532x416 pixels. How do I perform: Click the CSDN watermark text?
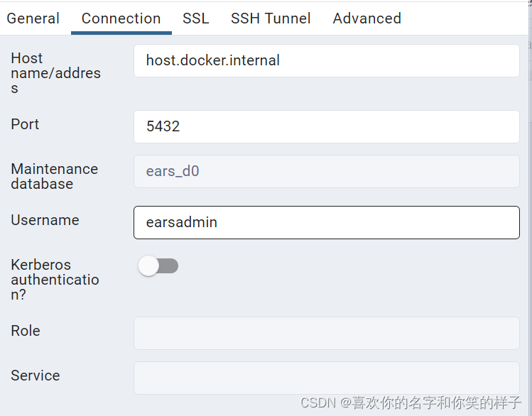pyautogui.click(x=411, y=403)
